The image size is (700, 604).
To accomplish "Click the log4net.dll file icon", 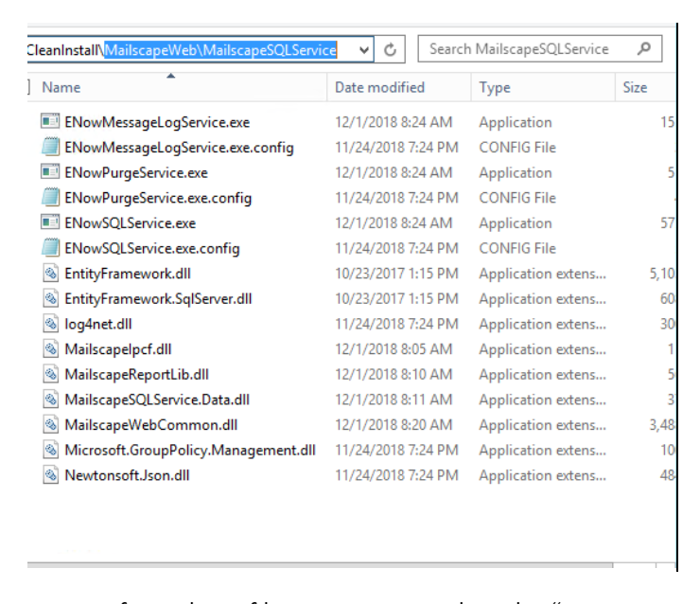I will (x=50, y=324).
